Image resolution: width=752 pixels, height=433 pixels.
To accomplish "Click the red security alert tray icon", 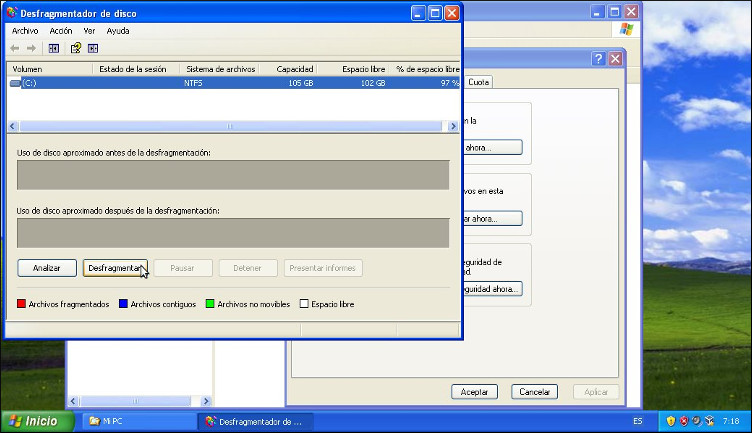I will pyautogui.click(x=684, y=421).
